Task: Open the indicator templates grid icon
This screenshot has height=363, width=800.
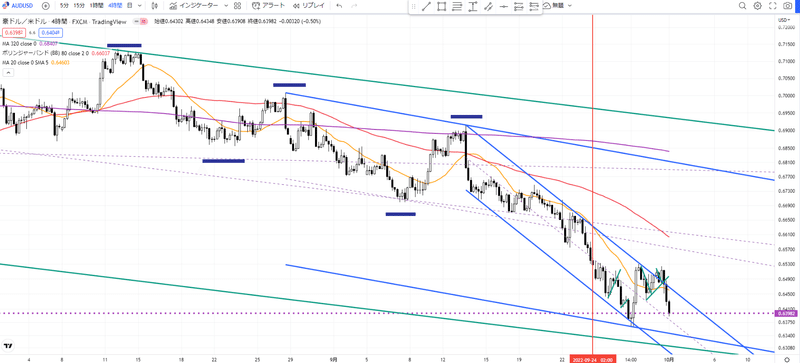Action: click(237, 6)
